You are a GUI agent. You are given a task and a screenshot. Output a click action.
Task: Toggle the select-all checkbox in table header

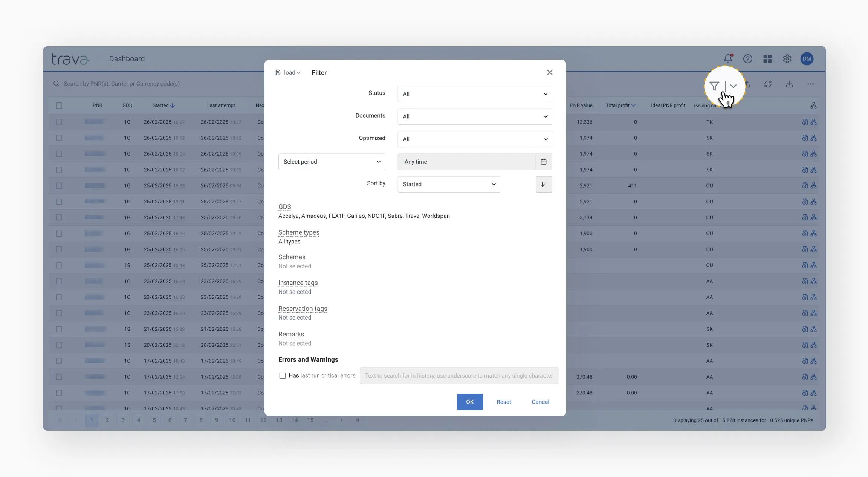coord(59,105)
